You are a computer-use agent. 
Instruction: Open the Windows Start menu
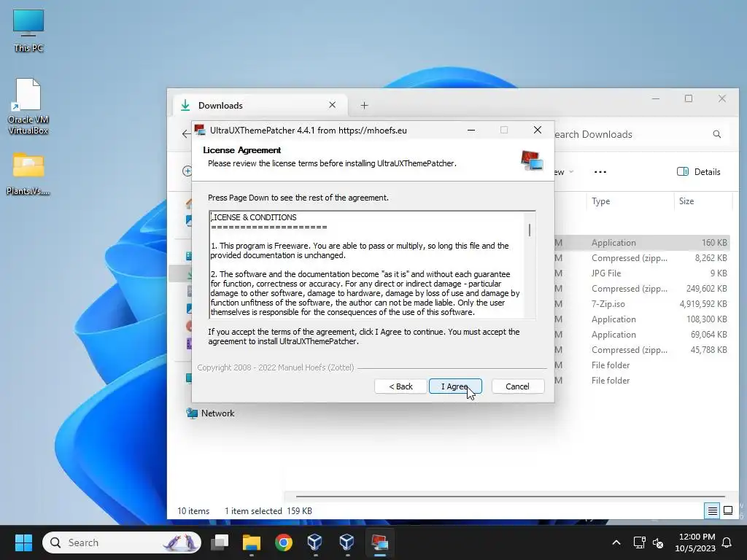tap(23, 542)
